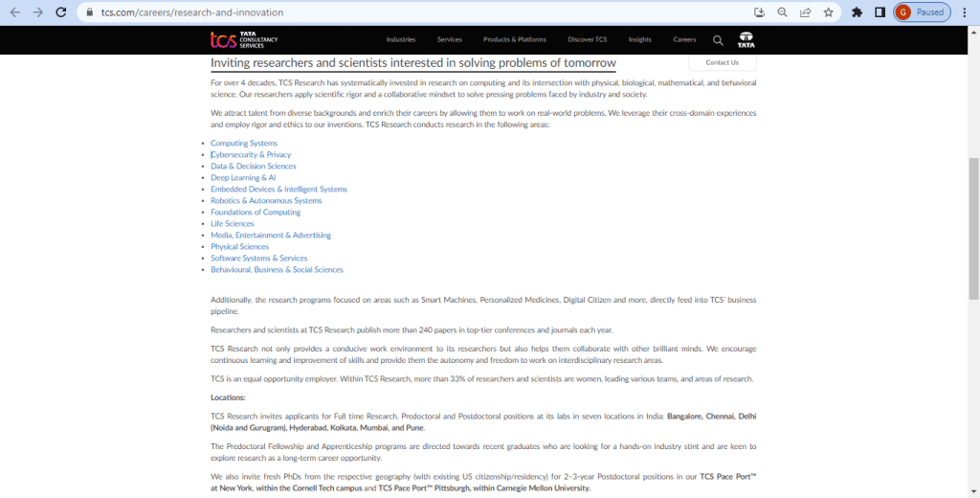The width and height of the screenshot is (980, 498).
Task: Toggle the browser side panel
Action: [880, 11]
